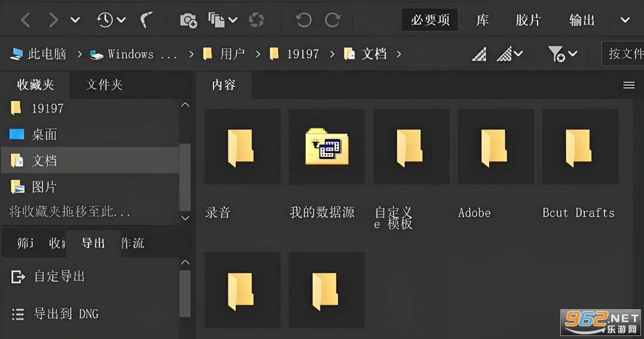Select 图片 in favorites
Image resolution: width=644 pixels, height=339 pixels.
tap(90, 187)
